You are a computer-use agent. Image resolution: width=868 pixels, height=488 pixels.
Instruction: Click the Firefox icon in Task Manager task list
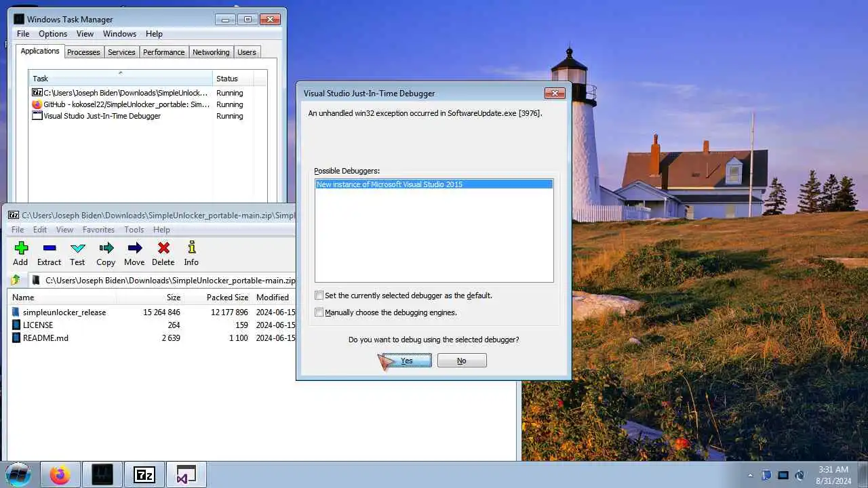37,104
